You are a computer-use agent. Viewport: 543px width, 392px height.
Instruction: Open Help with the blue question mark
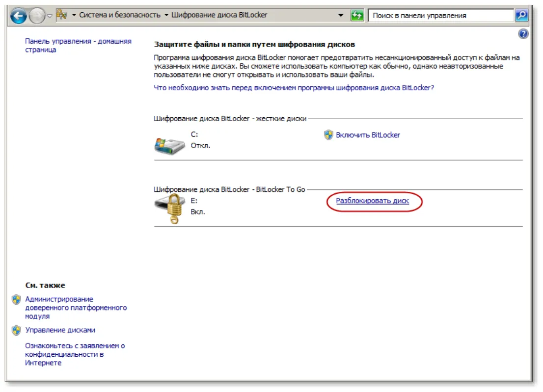coord(523,34)
